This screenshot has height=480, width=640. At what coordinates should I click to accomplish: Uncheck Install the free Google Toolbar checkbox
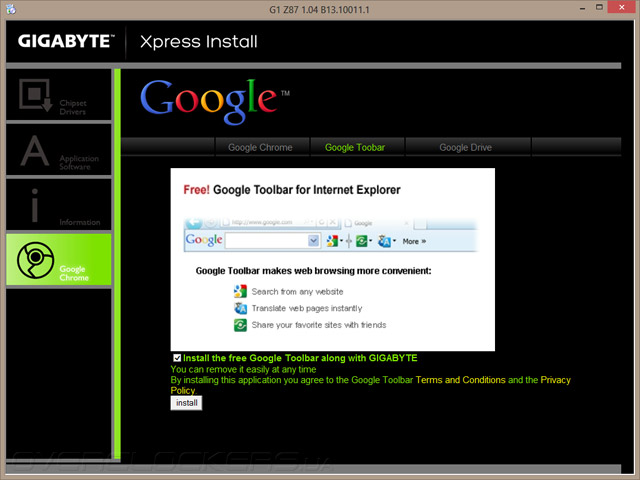pyautogui.click(x=177, y=358)
